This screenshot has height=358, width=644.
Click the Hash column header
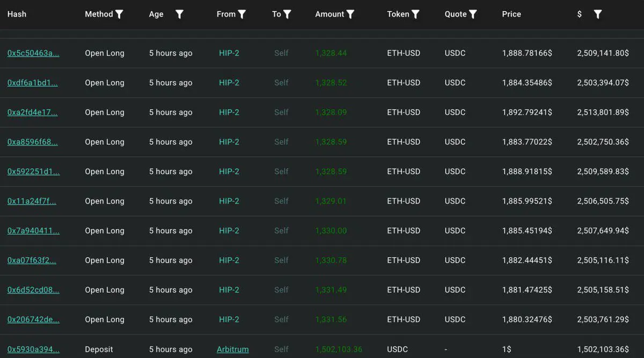(x=17, y=14)
